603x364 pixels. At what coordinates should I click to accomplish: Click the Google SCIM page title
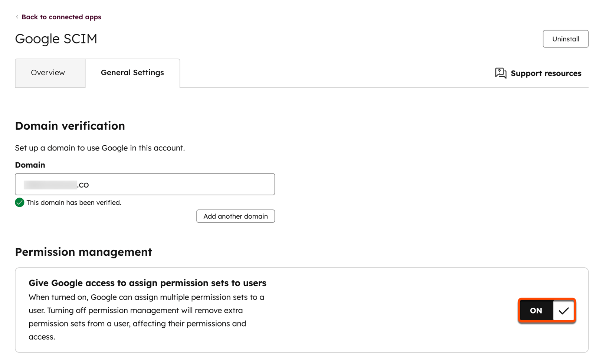click(56, 39)
